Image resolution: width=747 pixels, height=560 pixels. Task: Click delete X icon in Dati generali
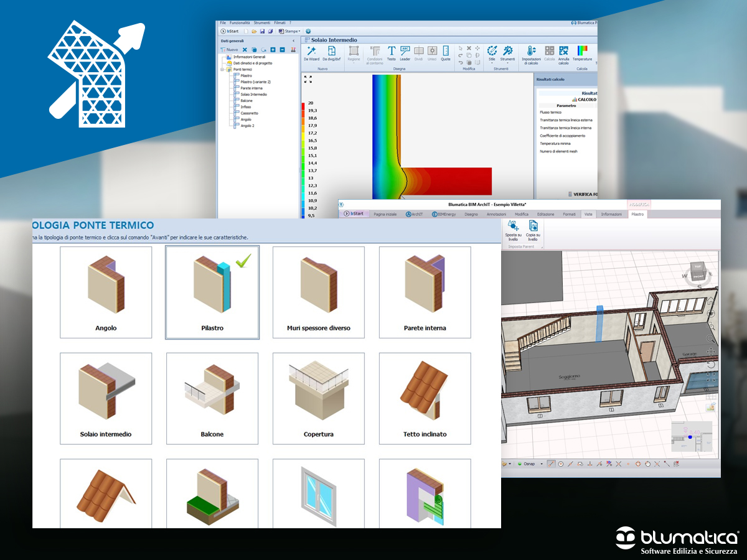(x=245, y=50)
